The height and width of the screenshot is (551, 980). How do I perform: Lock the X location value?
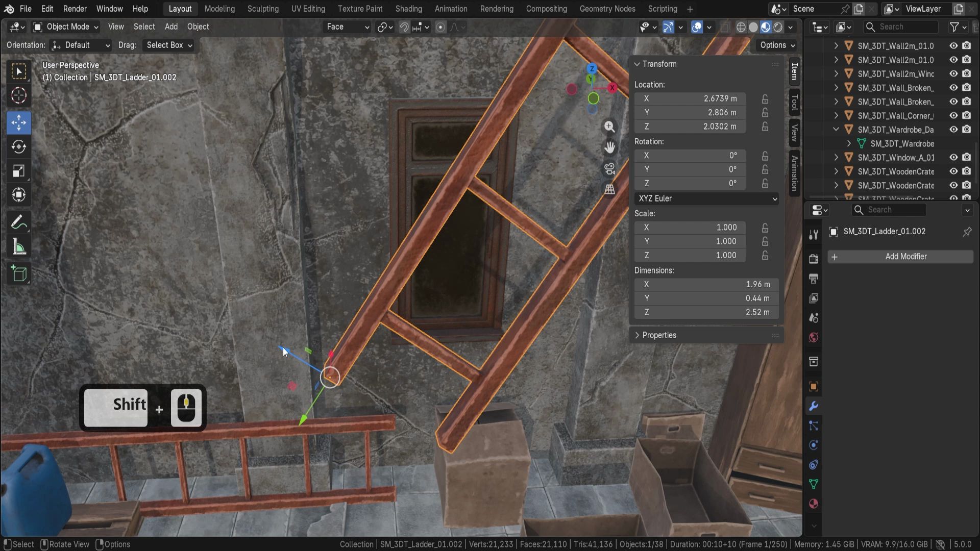tap(765, 99)
